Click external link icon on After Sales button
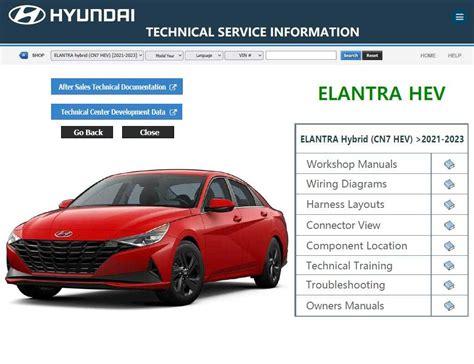The width and height of the screenshot is (474, 364). coord(173,87)
